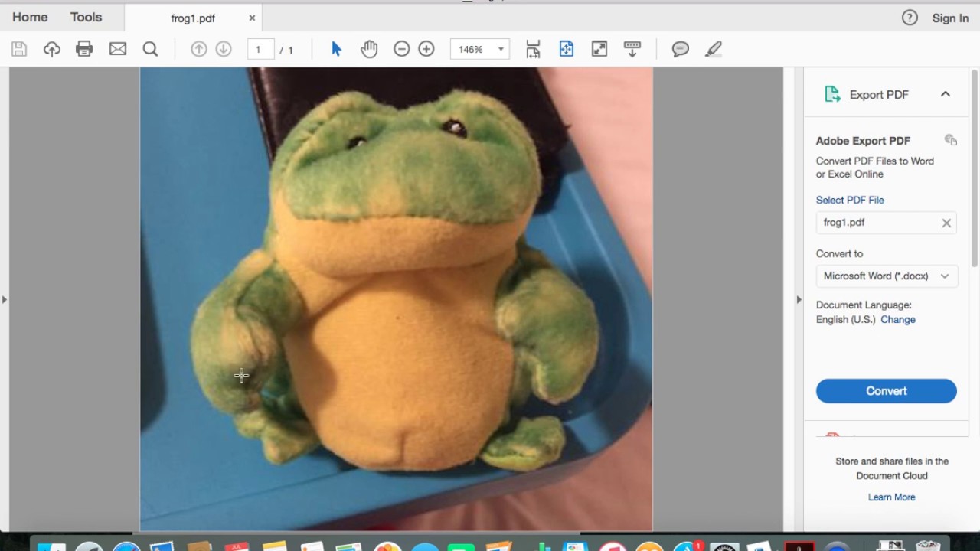
Task: Select the frog1.pdf document tab
Action: 193,18
